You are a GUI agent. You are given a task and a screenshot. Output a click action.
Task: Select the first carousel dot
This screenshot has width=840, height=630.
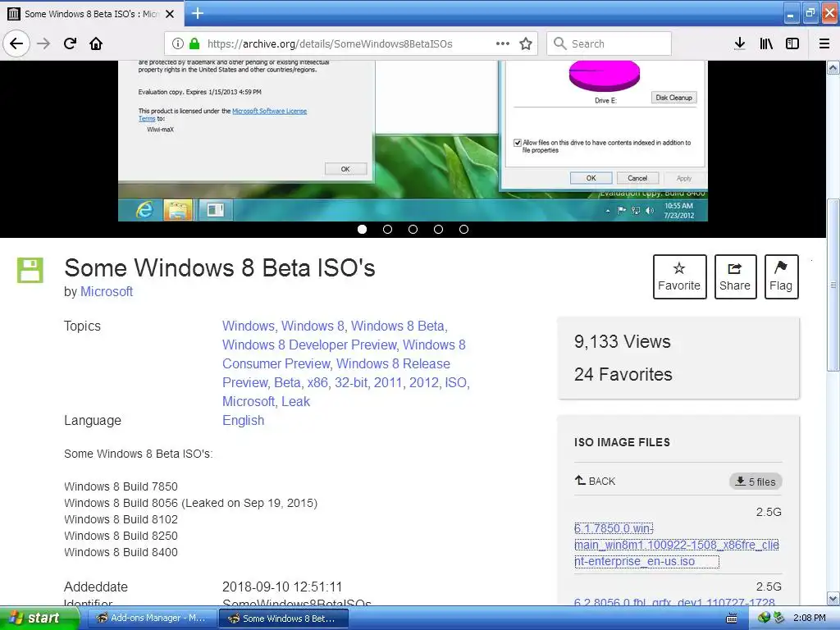click(x=362, y=230)
